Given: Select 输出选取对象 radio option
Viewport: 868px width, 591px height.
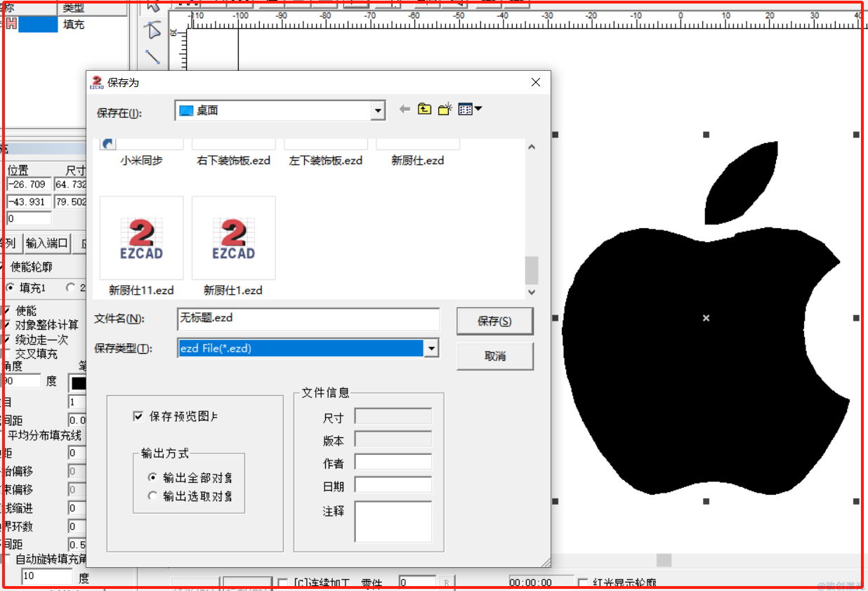Looking at the screenshot, I should coord(153,496).
